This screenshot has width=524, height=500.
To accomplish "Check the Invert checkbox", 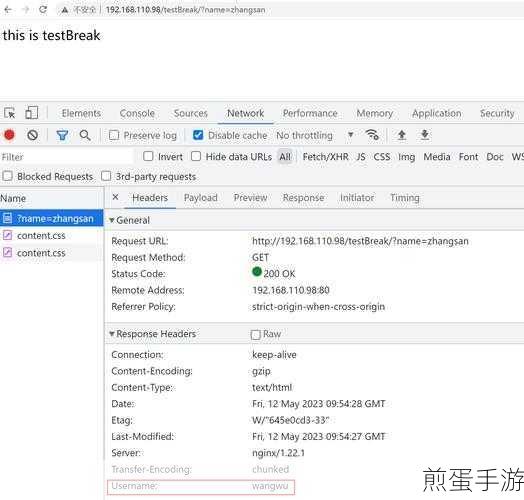I will click(148, 156).
